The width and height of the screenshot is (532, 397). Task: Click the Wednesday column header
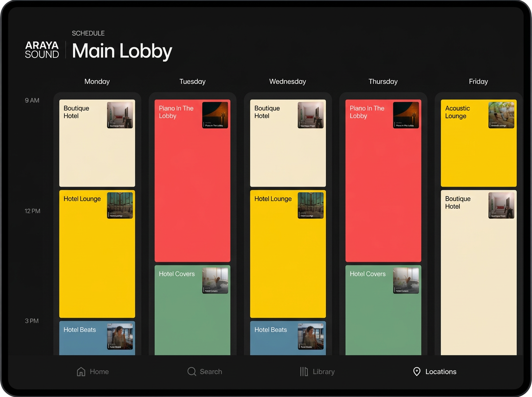[288, 82]
